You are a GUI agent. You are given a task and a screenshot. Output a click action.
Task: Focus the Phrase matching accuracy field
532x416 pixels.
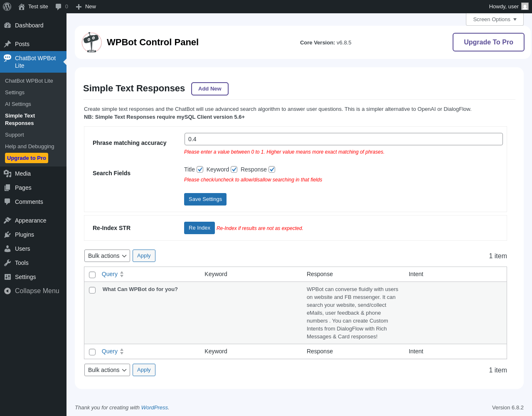coord(344,139)
